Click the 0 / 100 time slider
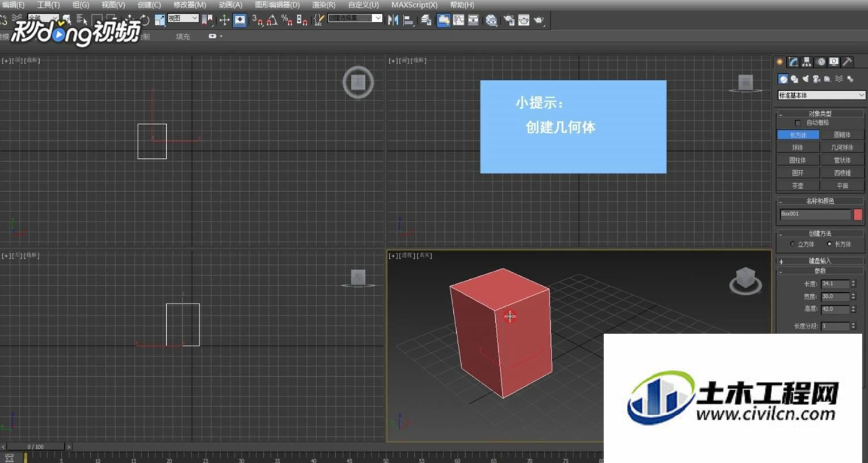The image size is (868, 463). 35,447
